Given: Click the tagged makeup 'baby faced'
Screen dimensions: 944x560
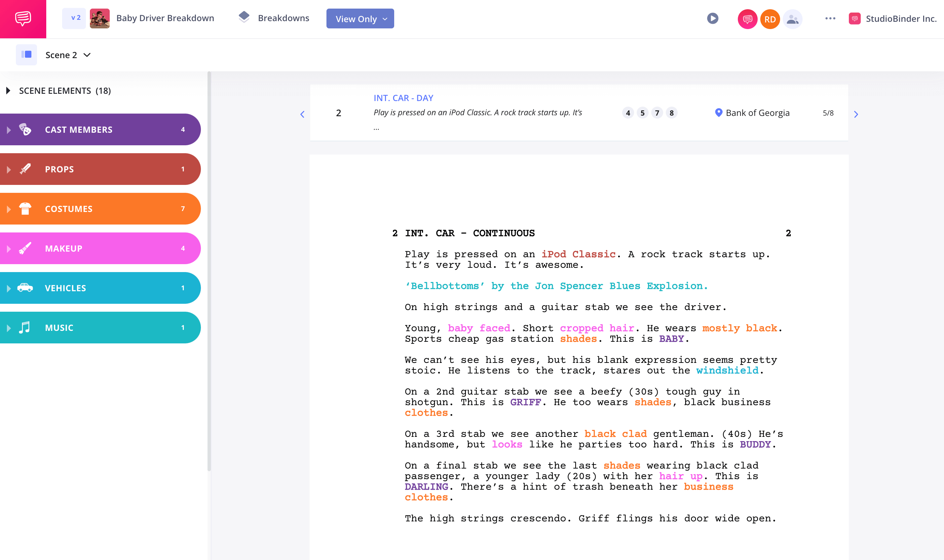Looking at the screenshot, I should click(x=479, y=328).
